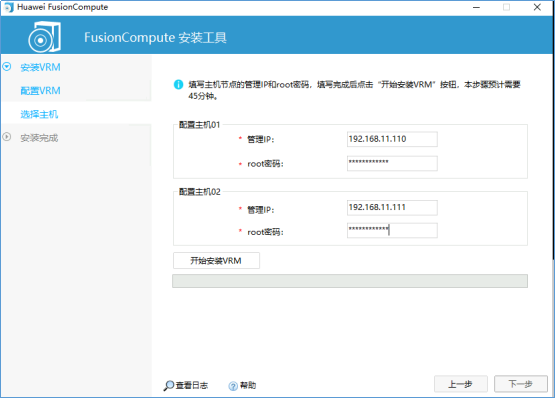
Task: Open the 配置VRM step
Action: (x=40, y=91)
